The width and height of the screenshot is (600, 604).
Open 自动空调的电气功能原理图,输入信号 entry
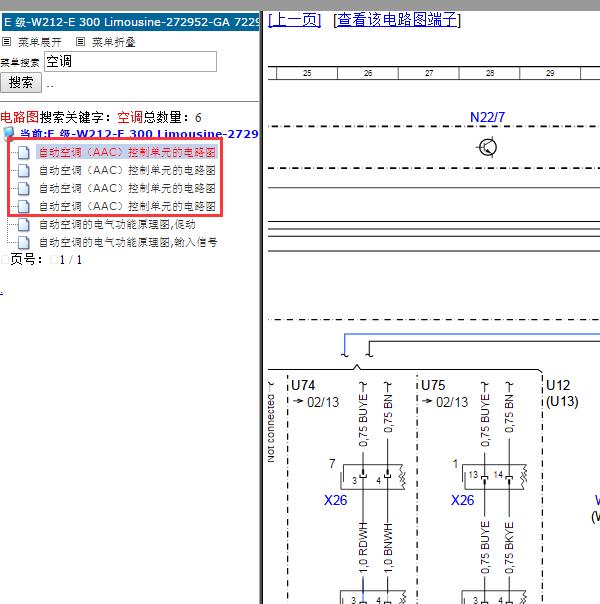(x=128, y=242)
